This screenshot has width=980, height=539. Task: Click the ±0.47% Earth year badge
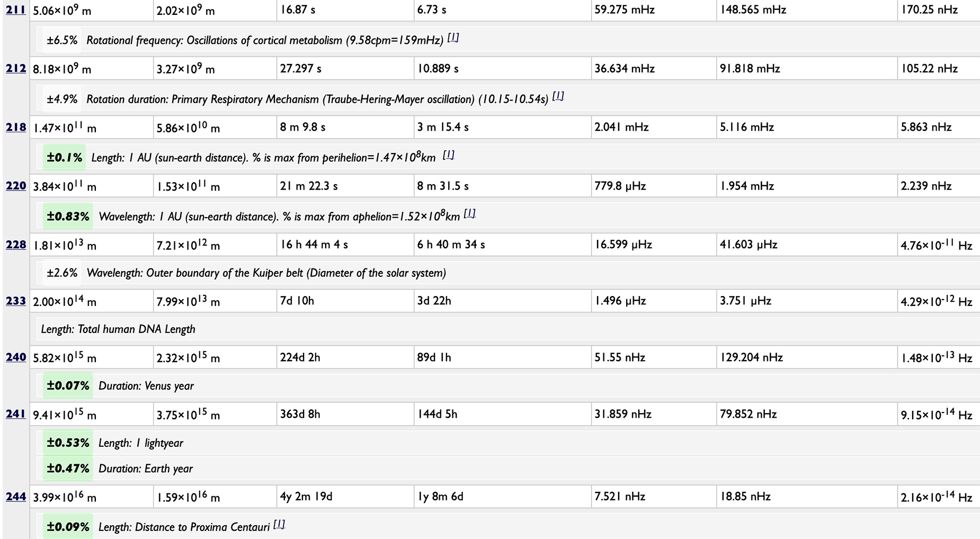click(x=68, y=469)
